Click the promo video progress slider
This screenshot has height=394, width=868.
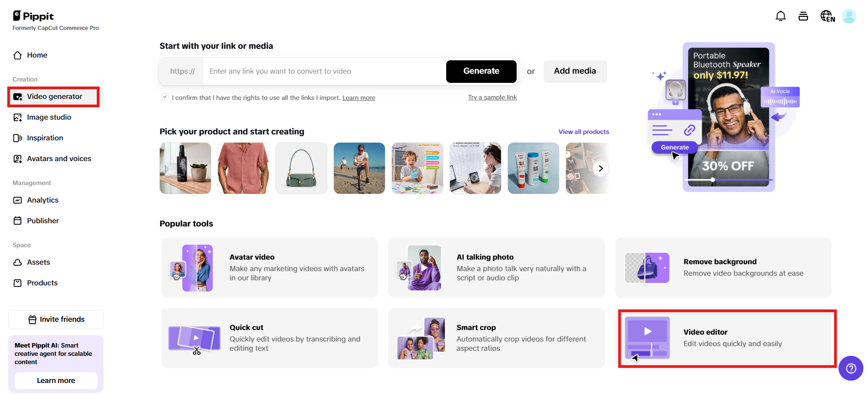tap(728, 180)
